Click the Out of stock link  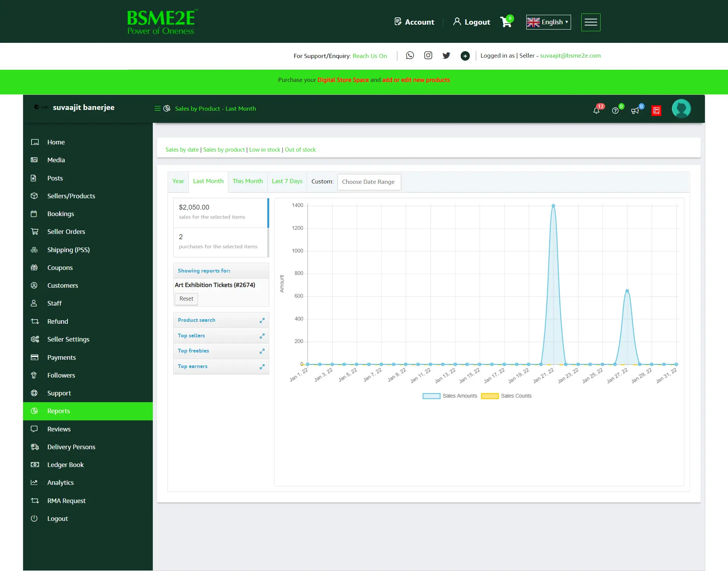pos(300,150)
